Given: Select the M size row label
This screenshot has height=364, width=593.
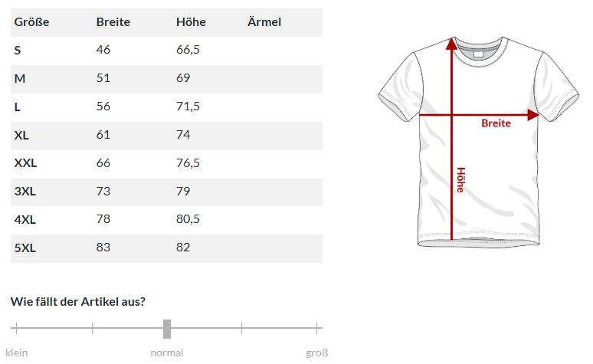Looking at the screenshot, I should click(20, 79).
